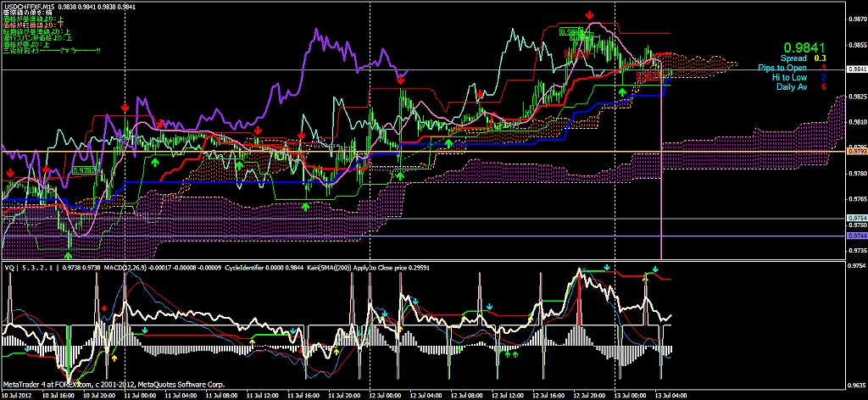Screen dimensions: 868x400
Task: Click the green 0.9782 price tag on the chart
Action: point(85,170)
